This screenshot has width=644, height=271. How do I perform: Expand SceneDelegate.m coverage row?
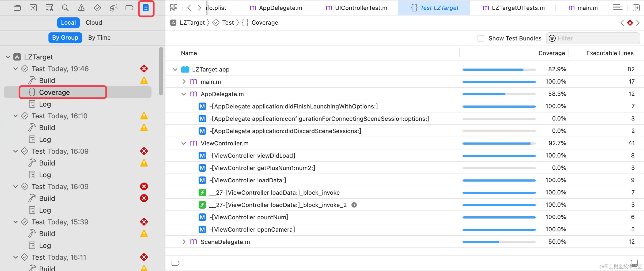(184, 242)
